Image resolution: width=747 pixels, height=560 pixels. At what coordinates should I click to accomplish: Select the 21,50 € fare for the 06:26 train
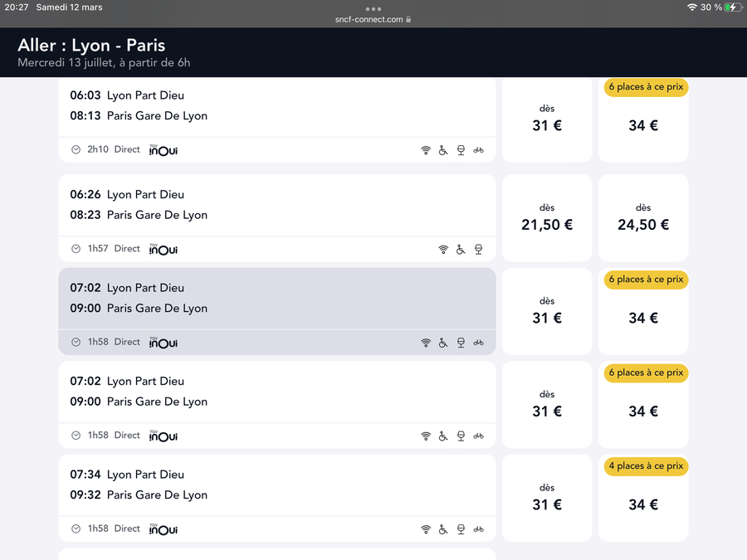[547, 217]
